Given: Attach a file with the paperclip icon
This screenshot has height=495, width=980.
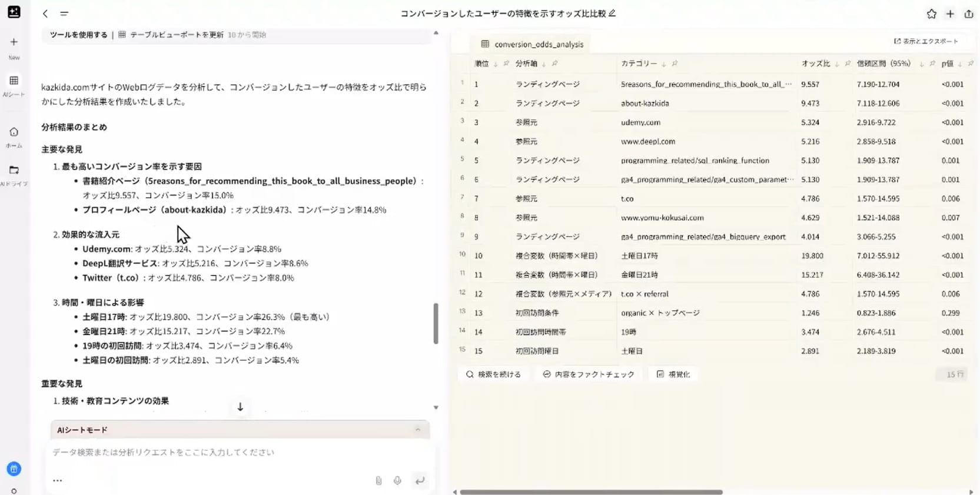Looking at the screenshot, I should 378,480.
